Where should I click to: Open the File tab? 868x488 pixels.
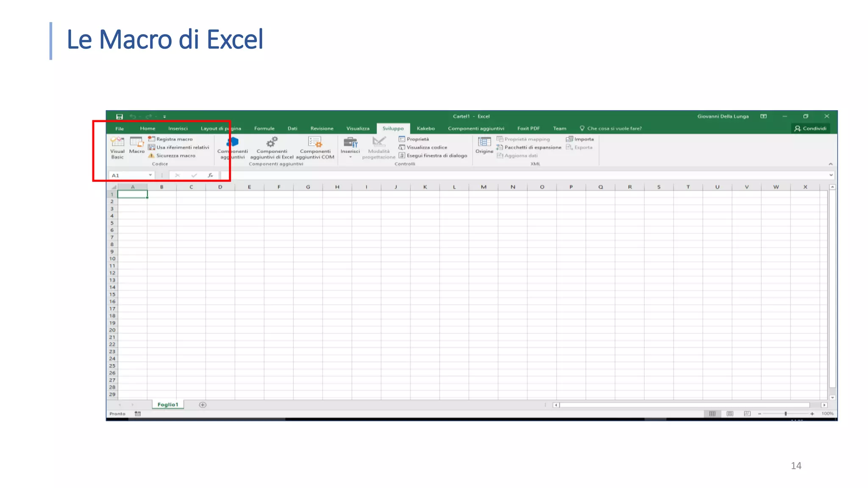(x=120, y=128)
